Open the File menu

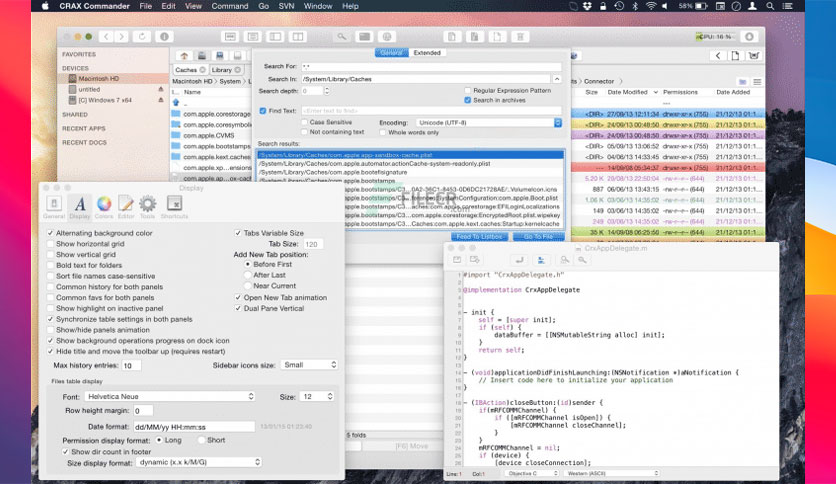146,6
